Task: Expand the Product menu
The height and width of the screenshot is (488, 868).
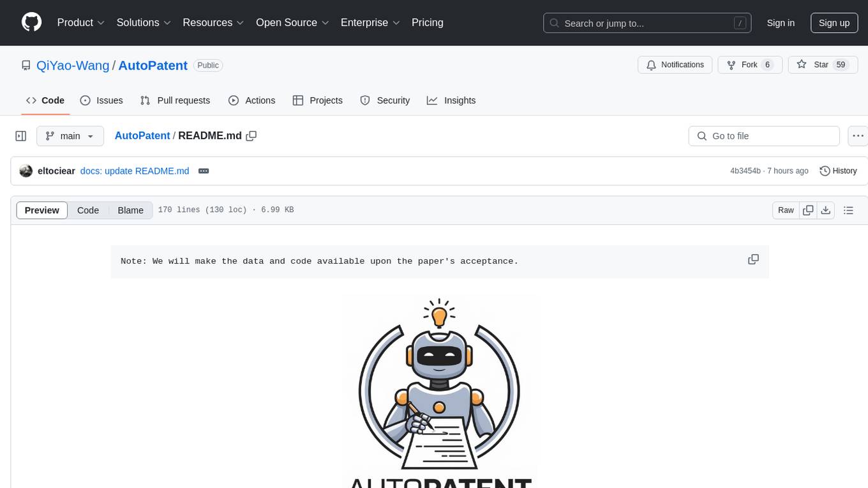Action: tap(81, 22)
